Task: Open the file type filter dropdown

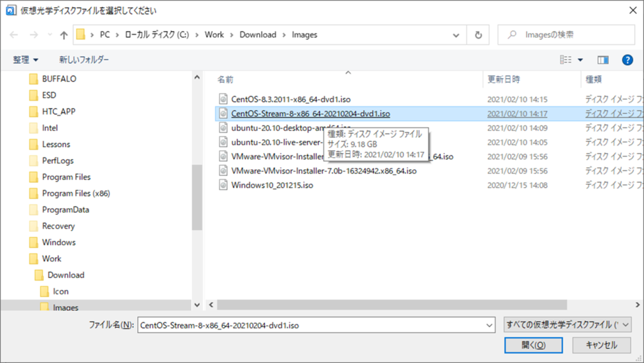Action: click(x=568, y=325)
